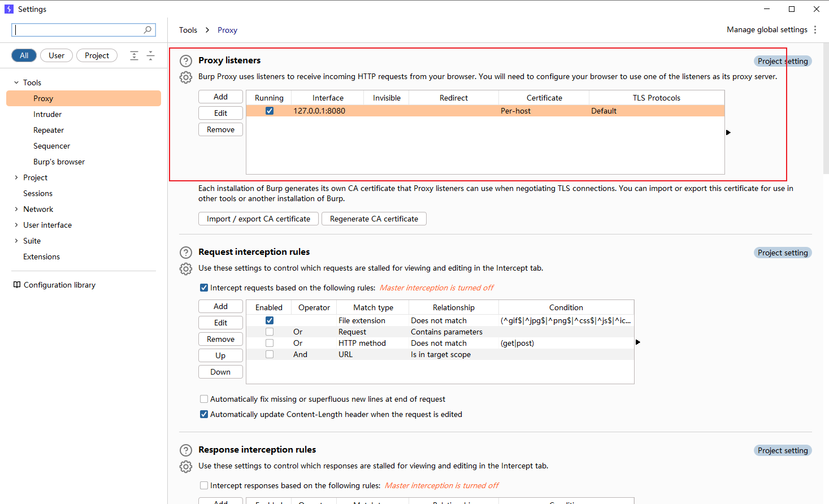Viewport: 829px width, 504px height.
Task: Edit the selected request interception rule
Action: coord(220,323)
